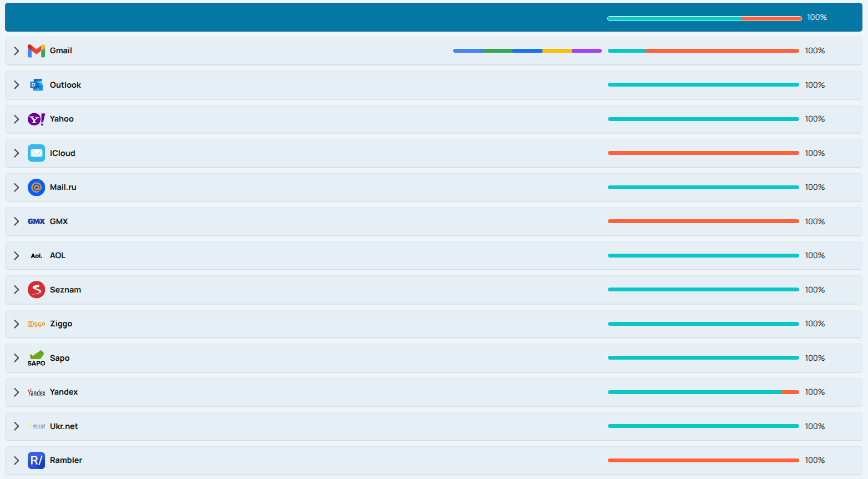Image resolution: width=868 pixels, height=479 pixels.
Task: Click the Outlook provider name
Action: coord(65,85)
